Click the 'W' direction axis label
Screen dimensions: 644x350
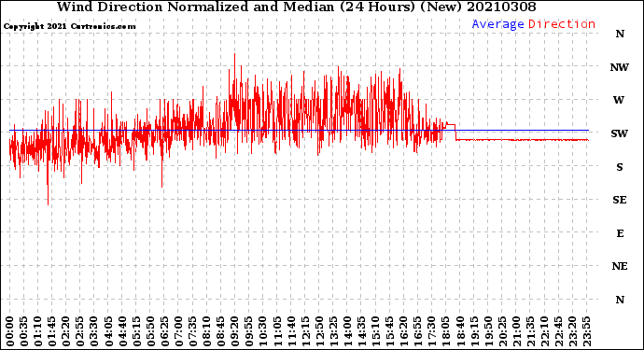coord(619,100)
